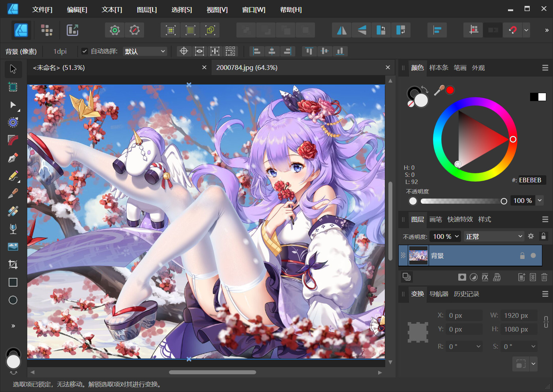The image size is (553, 392).
Task: Select the Pencil tool
Action: click(13, 176)
